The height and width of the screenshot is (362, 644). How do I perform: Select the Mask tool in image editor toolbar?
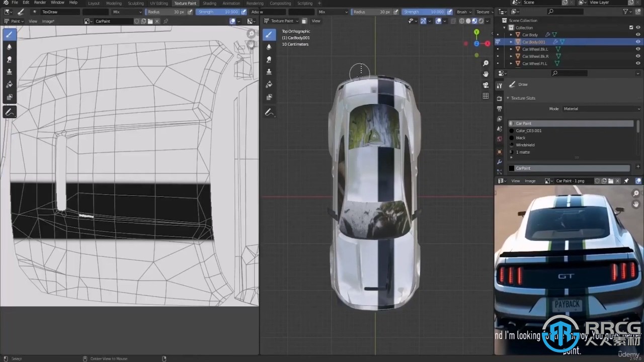click(x=9, y=97)
